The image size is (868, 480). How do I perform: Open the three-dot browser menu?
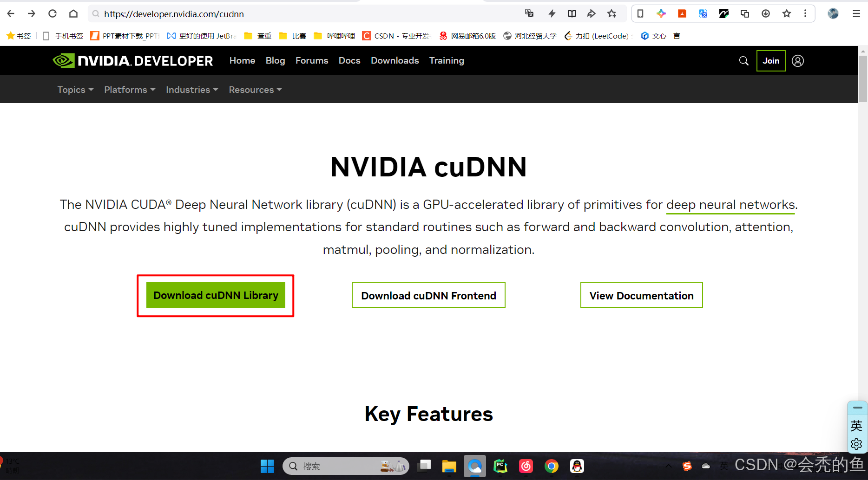tap(805, 13)
